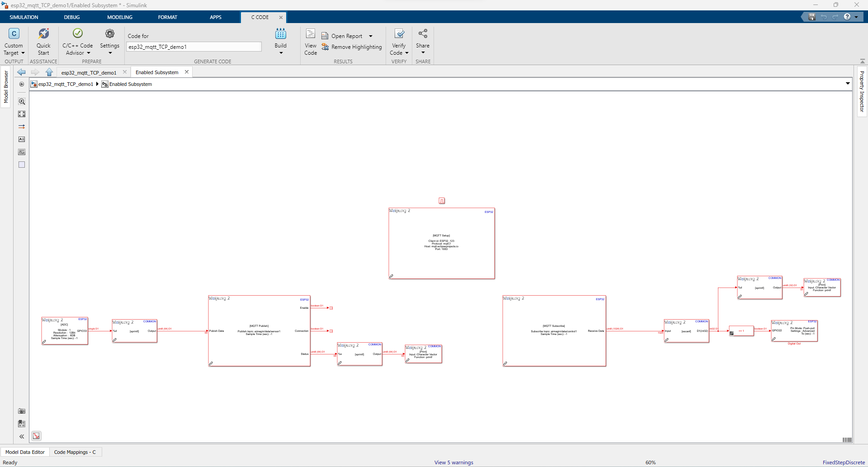
Task: Collapse the toolstrip ribbon arrow
Action: tap(862, 61)
